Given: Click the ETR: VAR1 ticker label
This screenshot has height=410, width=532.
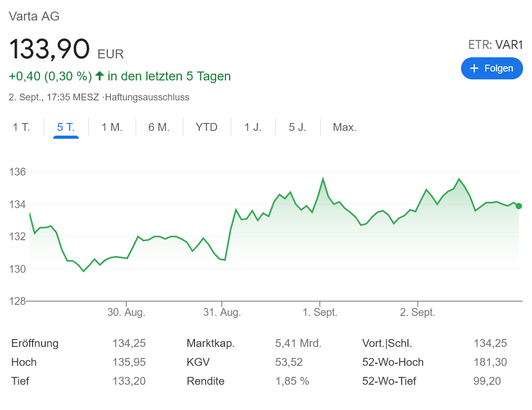Looking at the screenshot, I should [496, 45].
